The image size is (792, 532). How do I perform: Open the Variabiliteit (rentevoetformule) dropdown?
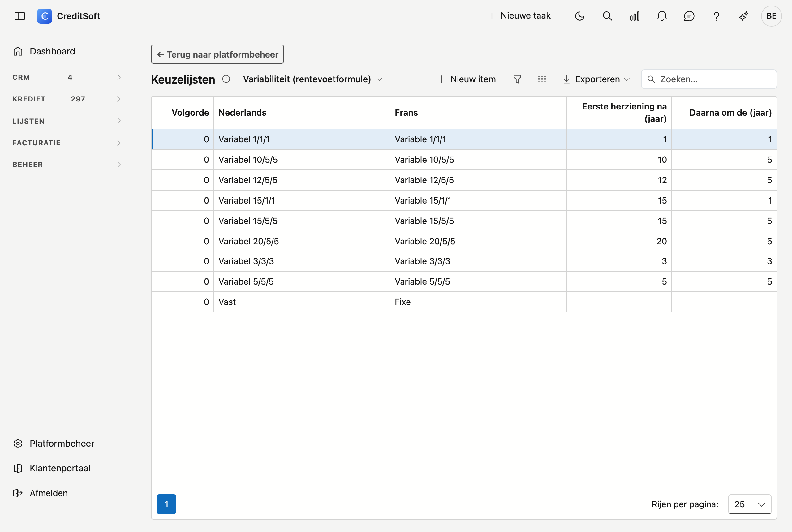[312, 79]
